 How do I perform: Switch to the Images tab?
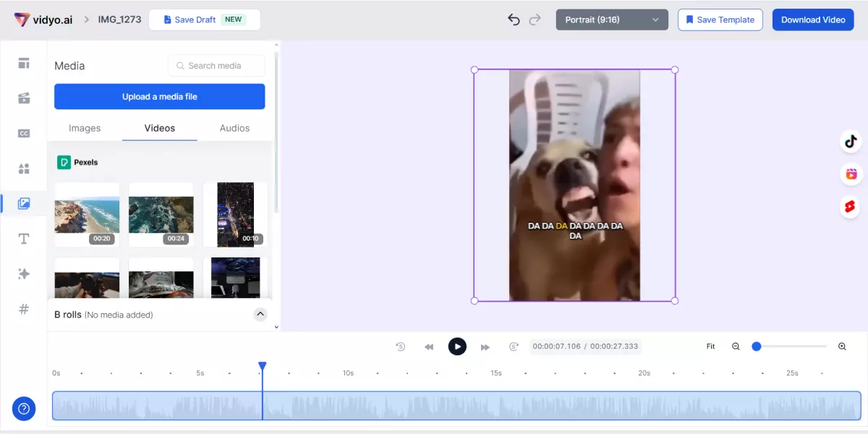click(85, 128)
